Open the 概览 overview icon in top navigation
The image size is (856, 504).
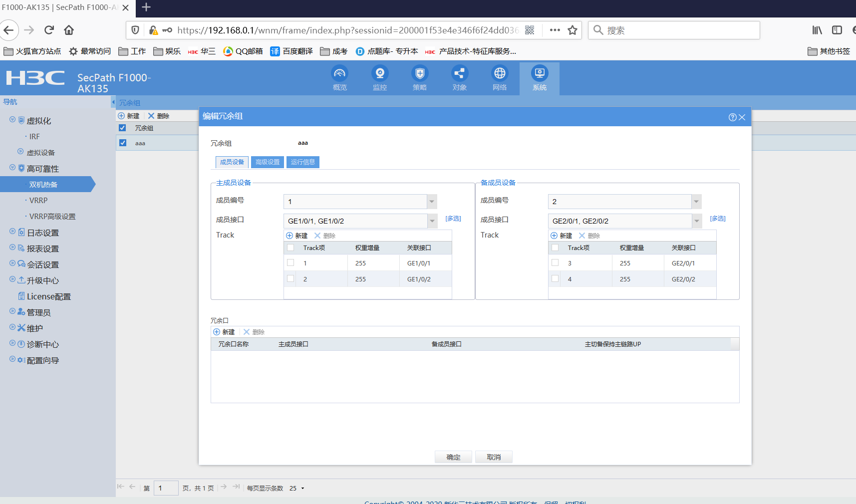coord(339,74)
